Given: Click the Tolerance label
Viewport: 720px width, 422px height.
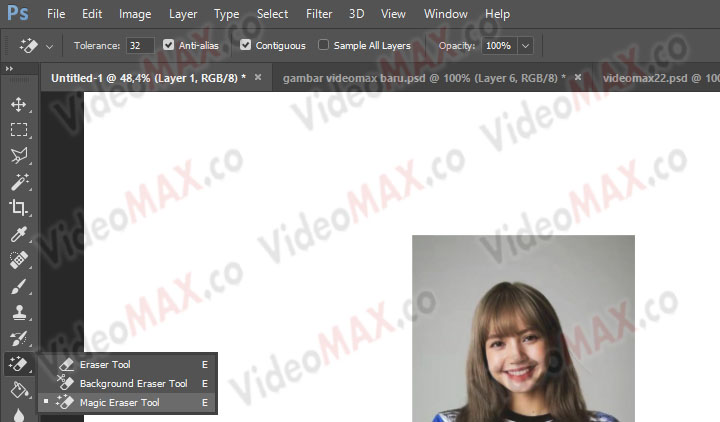Looking at the screenshot, I should (97, 45).
